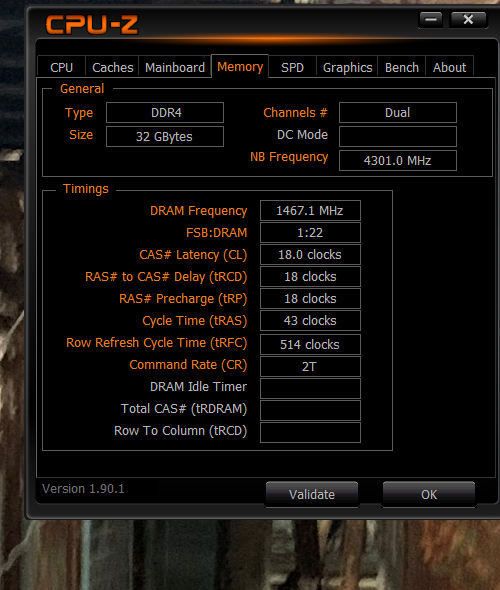Select the 2T Command Rate value
The width and height of the screenshot is (500, 590).
point(310,366)
